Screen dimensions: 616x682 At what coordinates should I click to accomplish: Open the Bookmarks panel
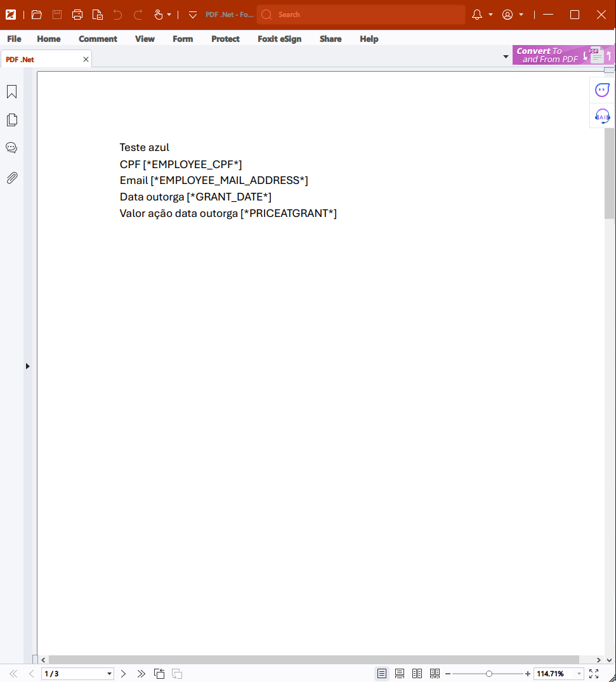11,91
